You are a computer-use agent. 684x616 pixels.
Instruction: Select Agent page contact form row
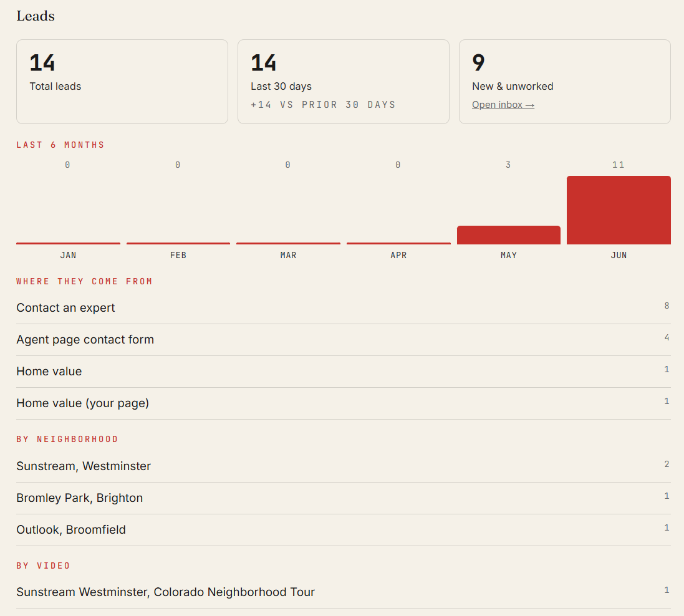(x=344, y=340)
